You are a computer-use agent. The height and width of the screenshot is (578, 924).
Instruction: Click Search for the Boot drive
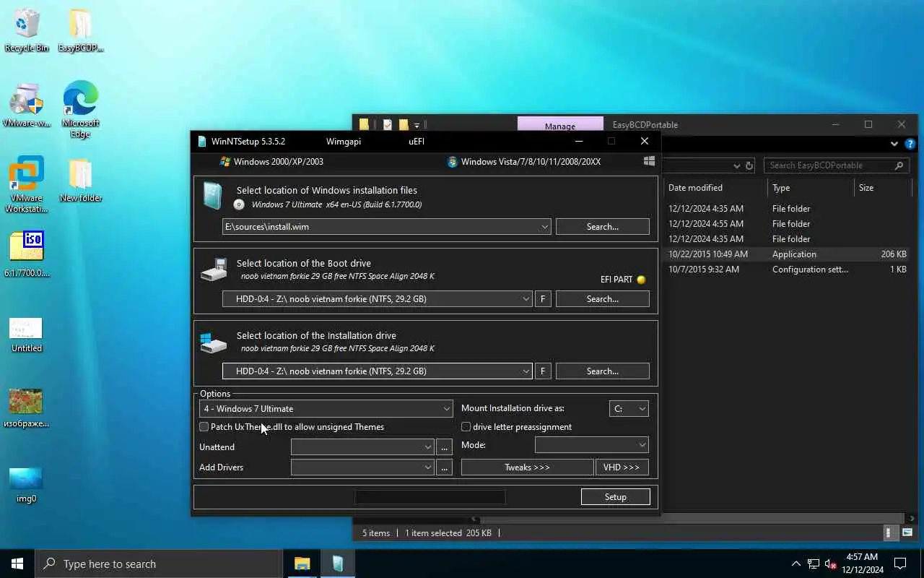[x=603, y=299]
